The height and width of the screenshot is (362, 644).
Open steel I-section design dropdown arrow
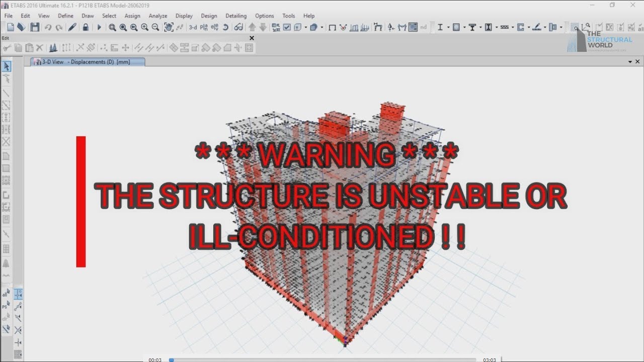coord(448,27)
